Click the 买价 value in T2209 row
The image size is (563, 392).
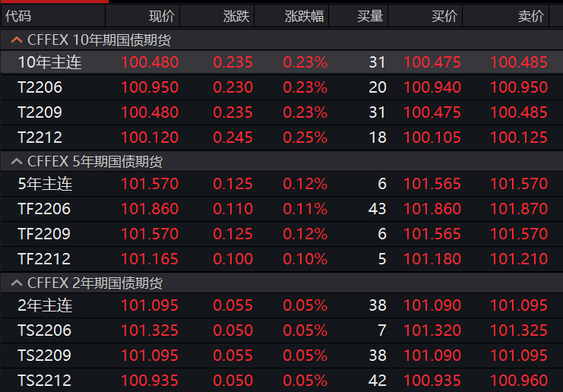[432, 112]
